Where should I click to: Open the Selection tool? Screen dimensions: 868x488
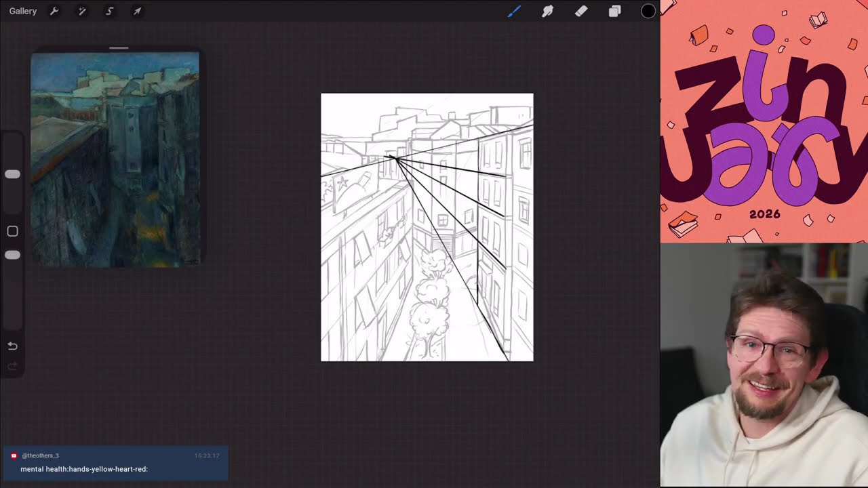[109, 11]
